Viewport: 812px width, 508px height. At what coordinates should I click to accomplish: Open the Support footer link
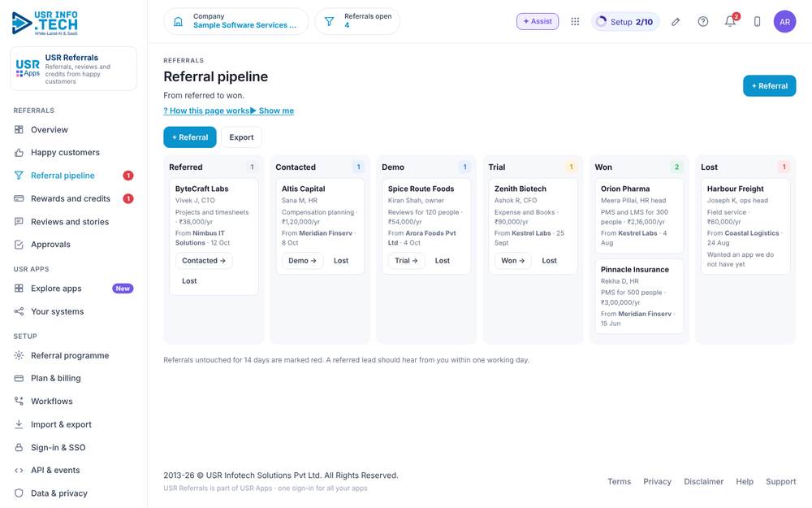click(780, 481)
